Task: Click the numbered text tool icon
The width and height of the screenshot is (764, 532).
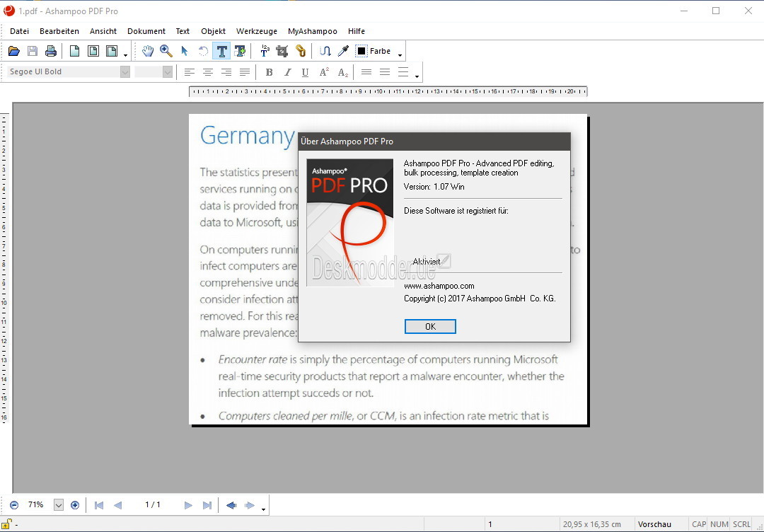Action: click(265, 51)
